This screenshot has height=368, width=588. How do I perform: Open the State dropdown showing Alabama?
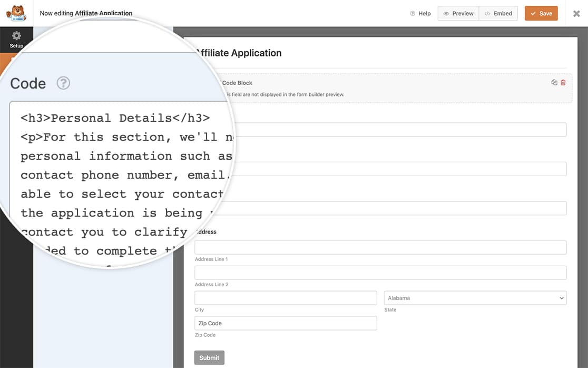(x=474, y=298)
